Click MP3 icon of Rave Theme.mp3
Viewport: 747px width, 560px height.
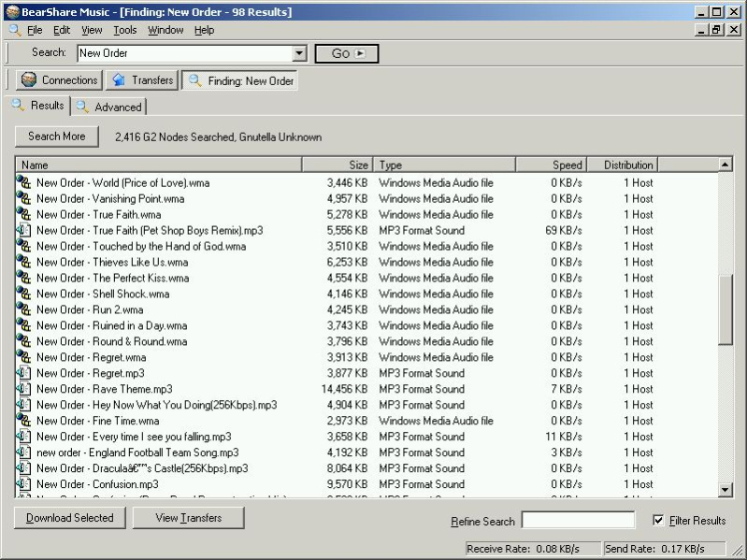23,389
